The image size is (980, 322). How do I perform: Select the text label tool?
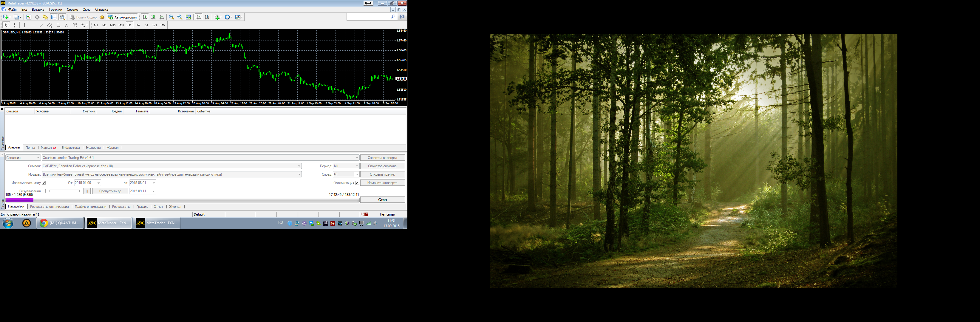(75, 25)
